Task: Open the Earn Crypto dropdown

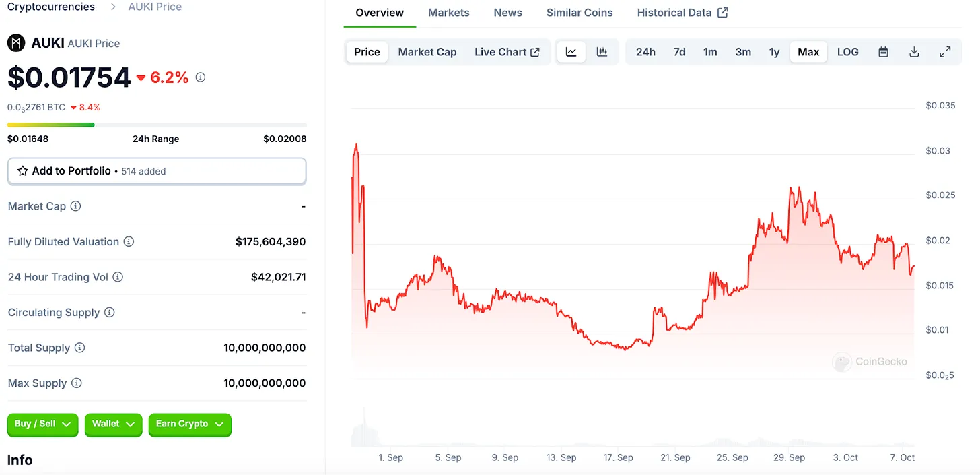Action: pyautogui.click(x=190, y=424)
